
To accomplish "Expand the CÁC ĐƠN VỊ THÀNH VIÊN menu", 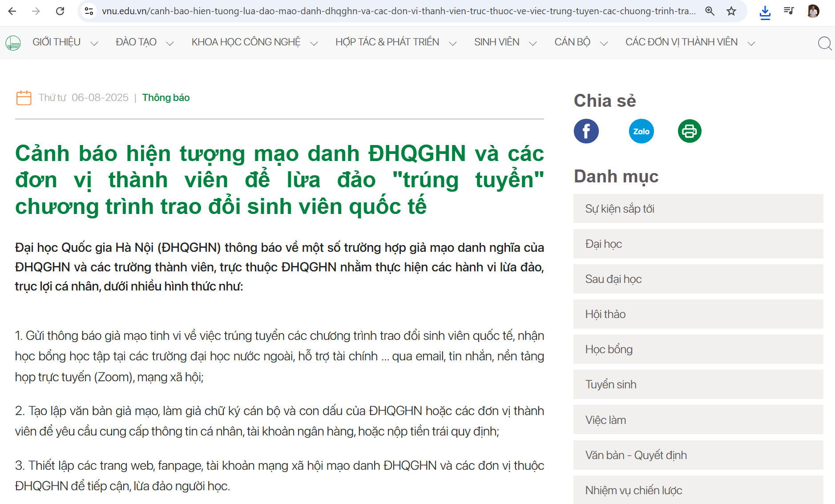I will click(681, 42).
